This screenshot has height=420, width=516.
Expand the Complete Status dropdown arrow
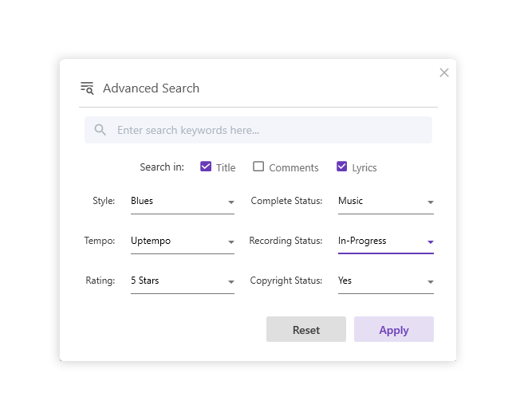pyautogui.click(x=430, y=202)
